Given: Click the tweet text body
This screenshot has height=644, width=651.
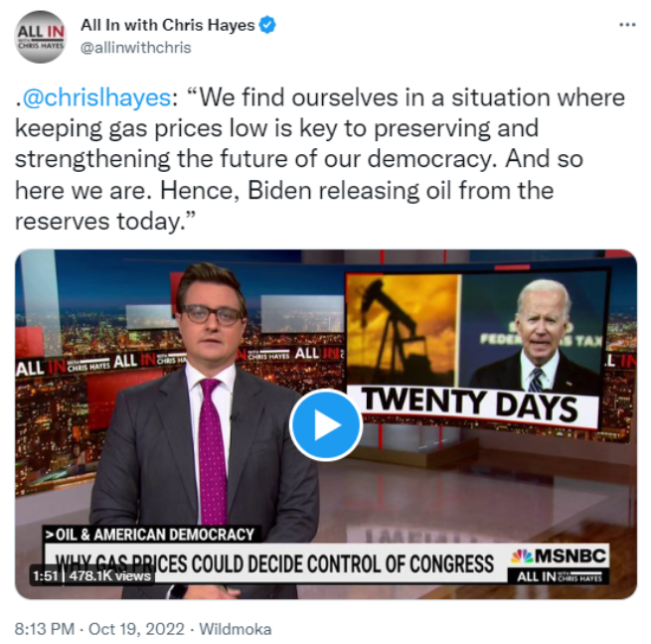Looking at the screenshot, I should tap(320, 159).
